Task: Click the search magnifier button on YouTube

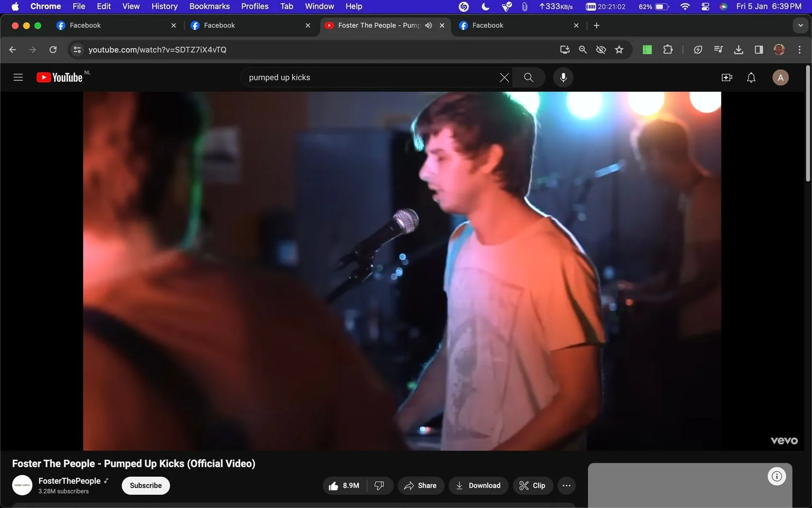Action: coord(528,77)
